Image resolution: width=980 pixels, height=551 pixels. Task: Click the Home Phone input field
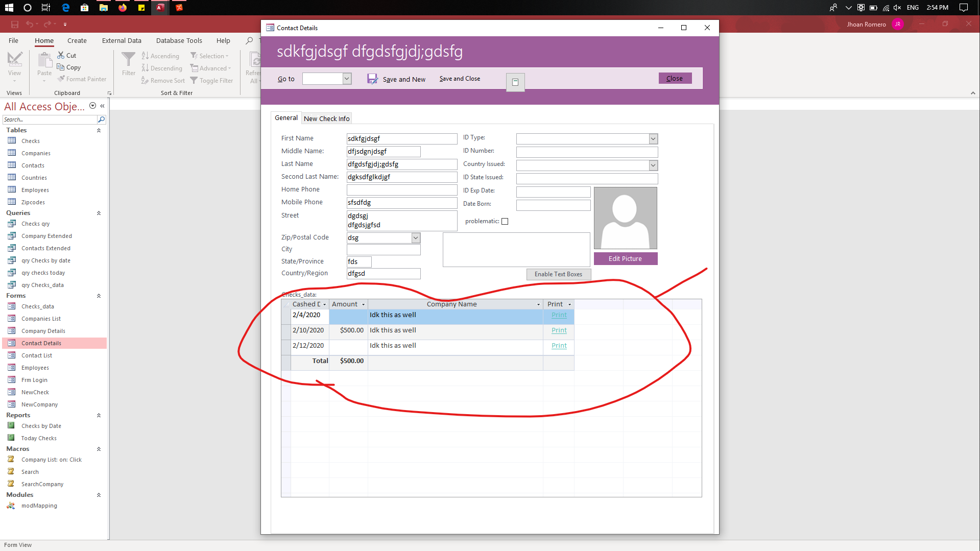pos(402,190)
